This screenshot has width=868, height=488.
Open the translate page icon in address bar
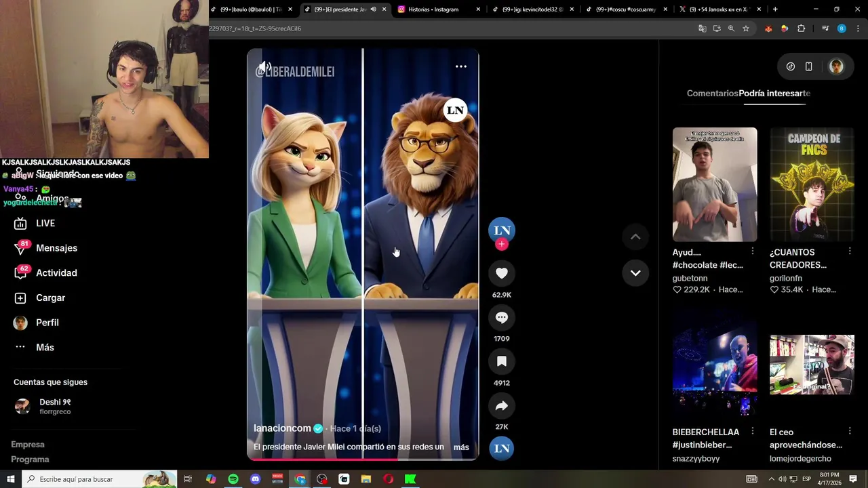[703, 28]
